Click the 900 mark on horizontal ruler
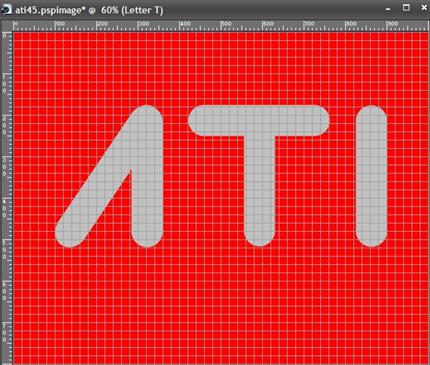 click(x=392, y=24)
